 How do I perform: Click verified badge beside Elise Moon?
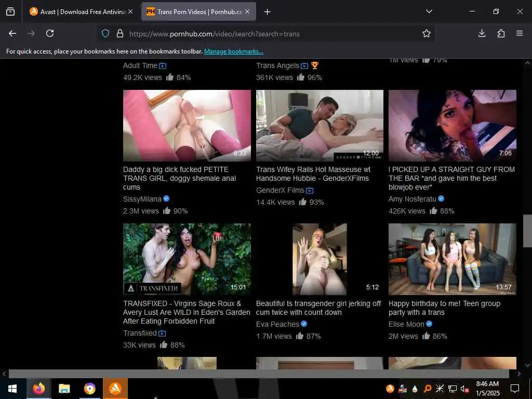click(x=429, y=324)
